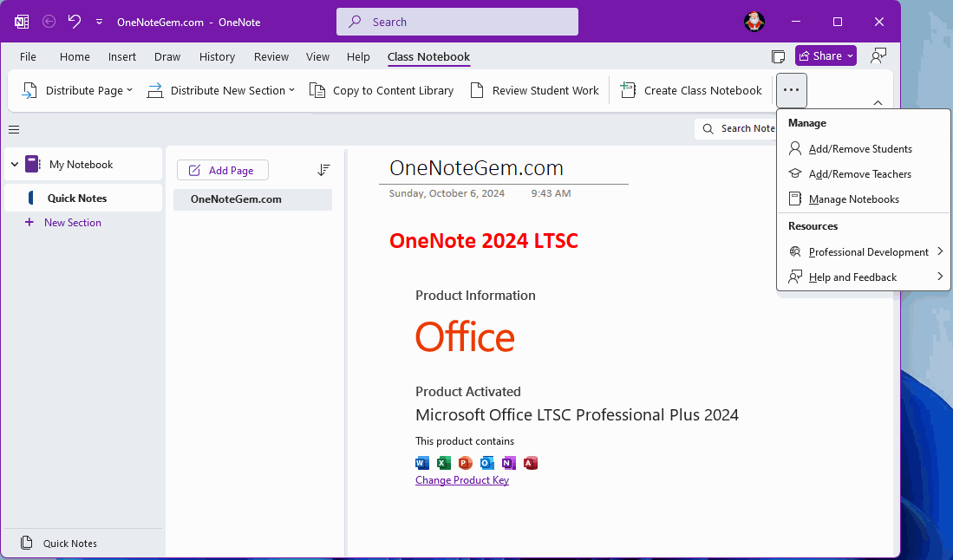
Task: Click the sort pages icon
Action: (323, 170)
